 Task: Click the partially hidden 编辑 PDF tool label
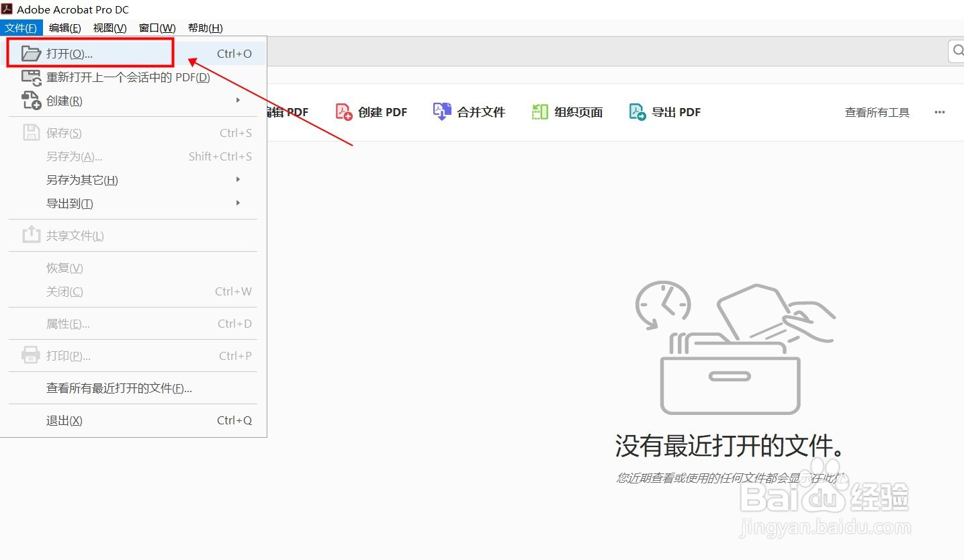point(288,112)
